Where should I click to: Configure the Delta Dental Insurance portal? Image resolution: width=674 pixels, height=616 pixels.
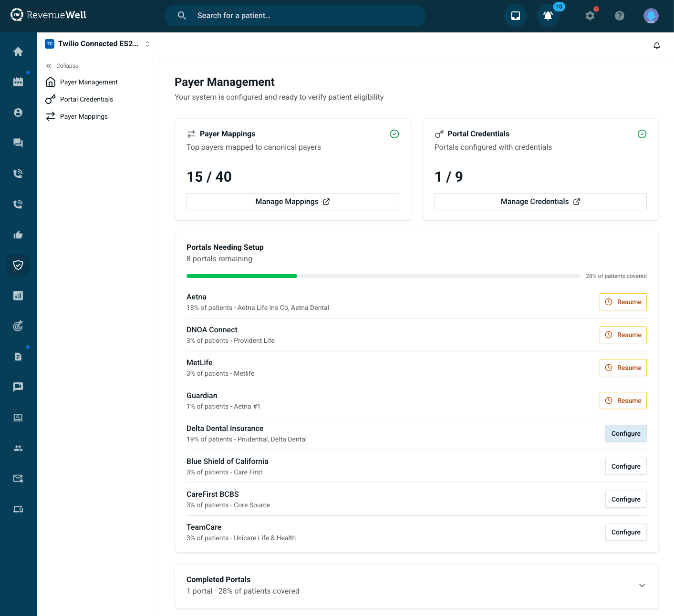[x=626, y=433]
